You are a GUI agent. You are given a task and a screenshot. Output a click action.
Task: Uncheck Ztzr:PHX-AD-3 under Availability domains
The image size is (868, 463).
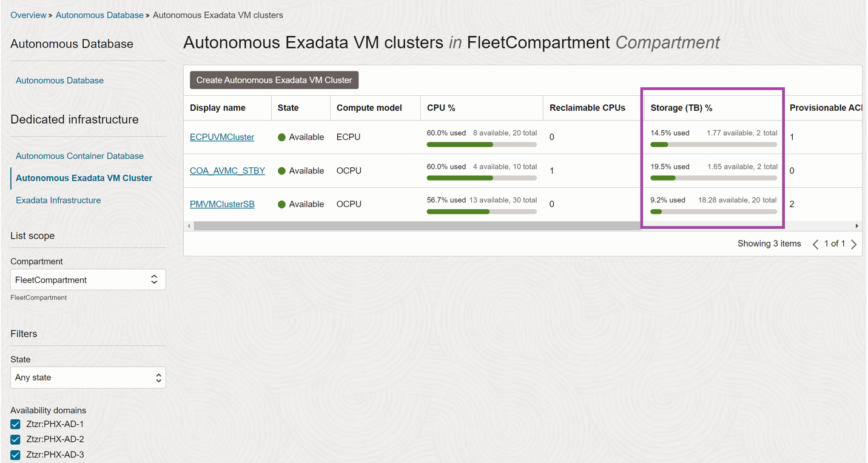(15, 455)
